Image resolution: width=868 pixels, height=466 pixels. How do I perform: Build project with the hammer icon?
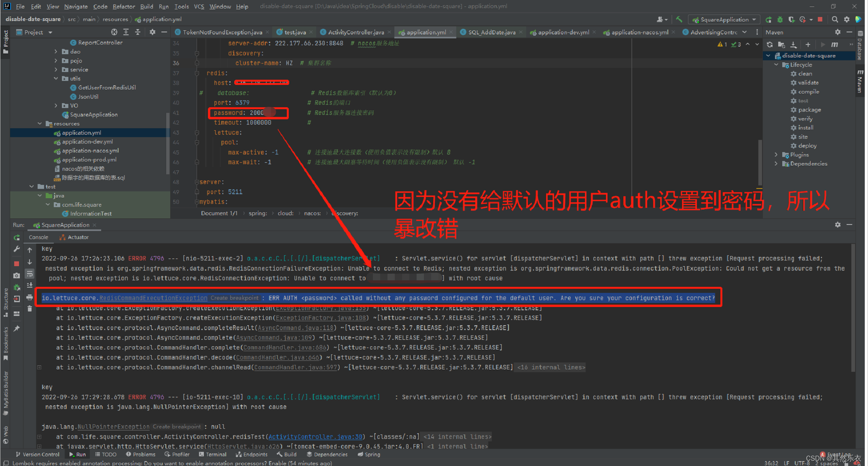coord(680,19)
